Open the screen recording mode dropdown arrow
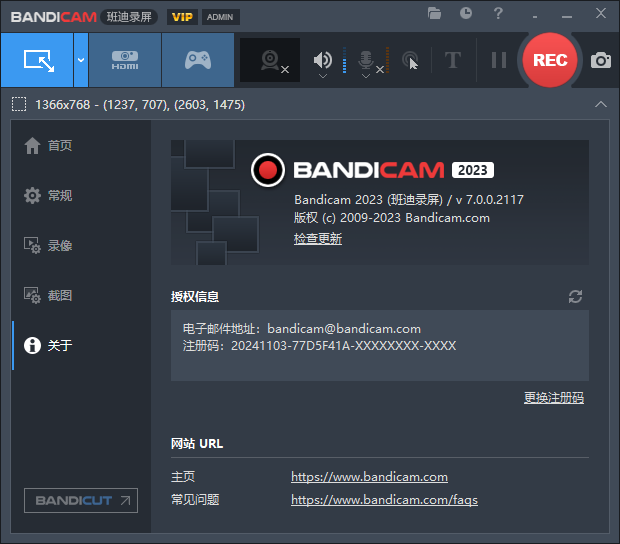The width and height of the screenshot is (620, 544). click(81, 60)
